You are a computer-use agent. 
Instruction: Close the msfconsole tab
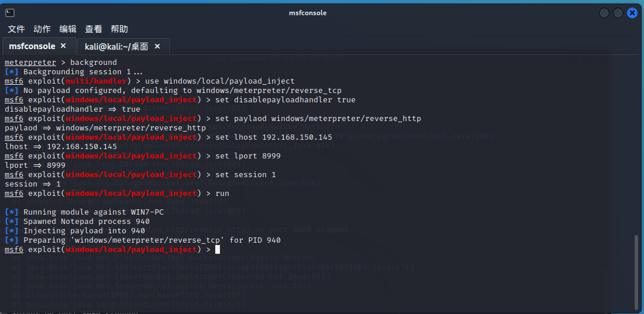[x=63, y=46]
